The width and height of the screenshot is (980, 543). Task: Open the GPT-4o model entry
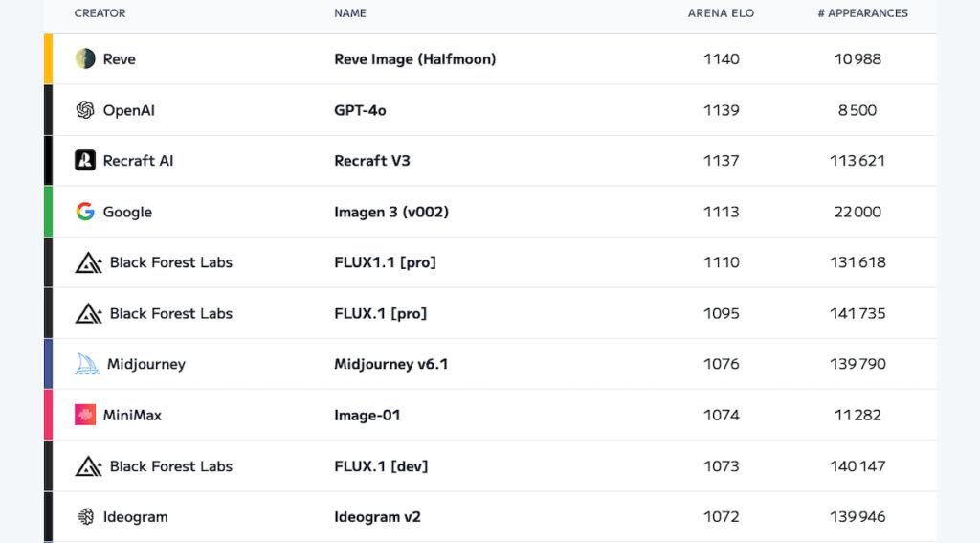[x=360, y=110]
